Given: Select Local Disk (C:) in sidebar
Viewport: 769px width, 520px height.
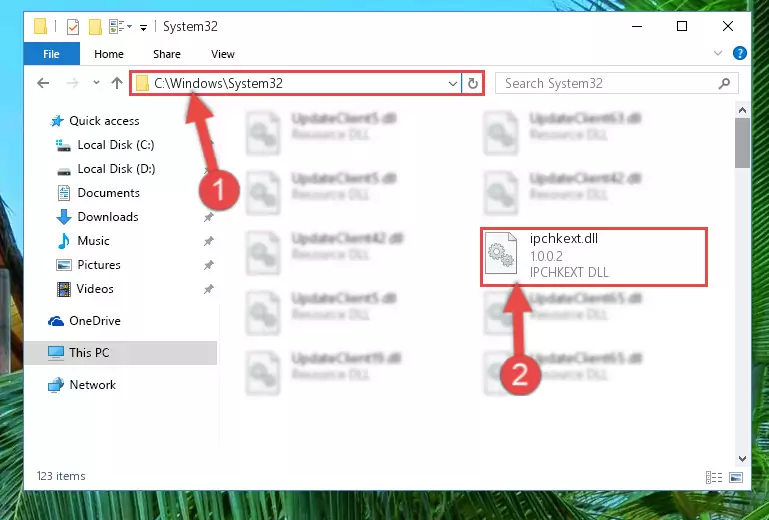Looking at the screenshot, I should coord(116,145).
